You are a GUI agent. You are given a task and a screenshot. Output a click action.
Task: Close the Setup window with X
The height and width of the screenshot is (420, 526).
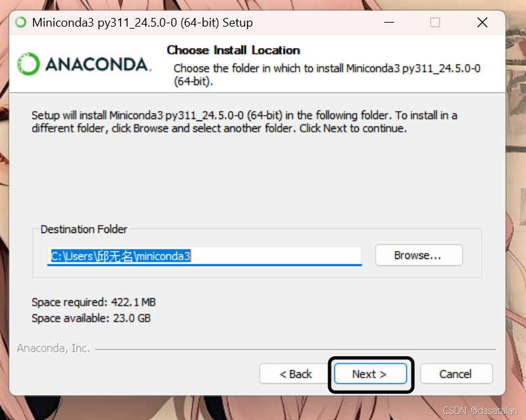click(483, 23)
